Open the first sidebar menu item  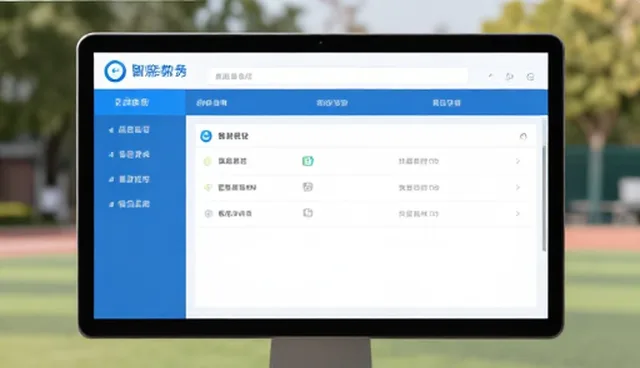coord(134,130)
